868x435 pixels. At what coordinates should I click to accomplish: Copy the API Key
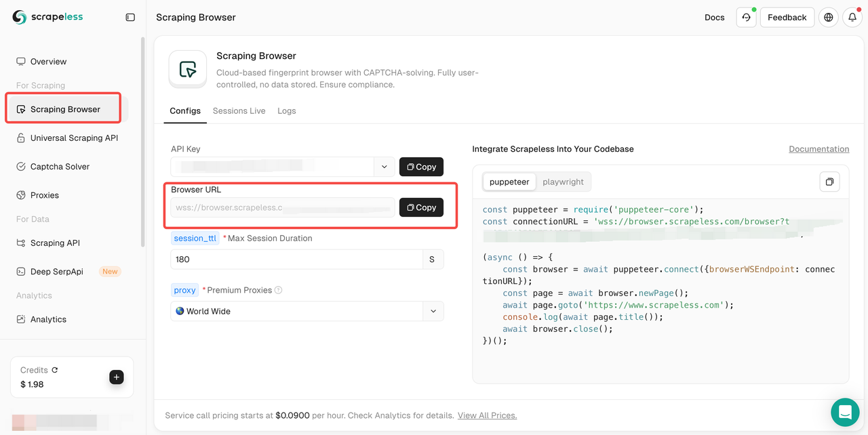[422, 167]
